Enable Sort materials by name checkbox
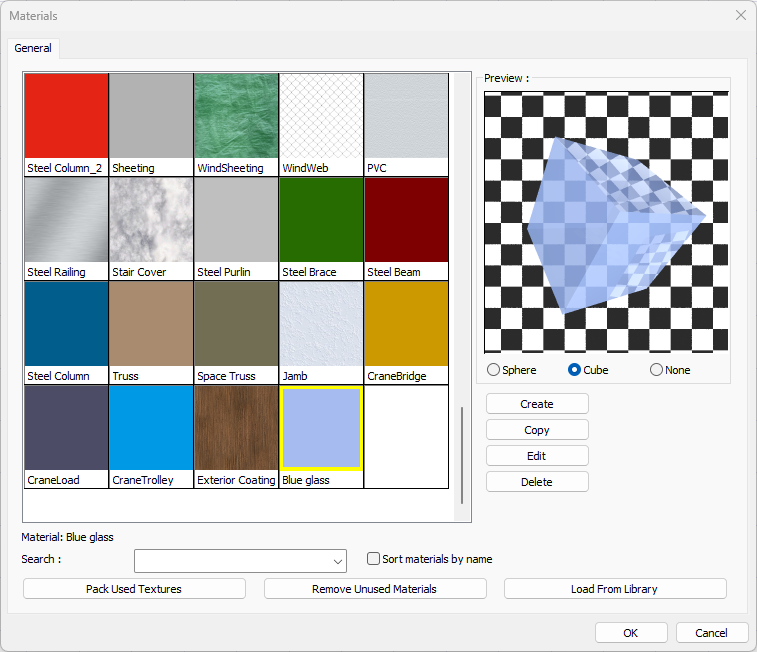 [374, 559]
